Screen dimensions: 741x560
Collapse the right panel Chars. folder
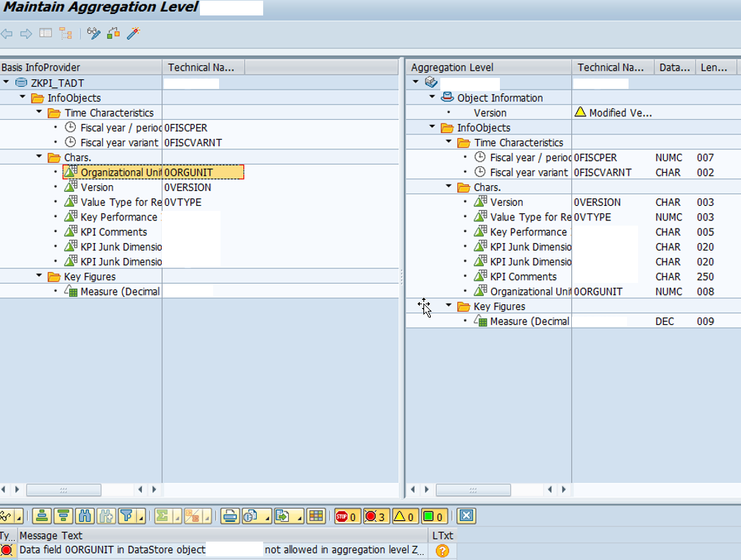point(448,186)
